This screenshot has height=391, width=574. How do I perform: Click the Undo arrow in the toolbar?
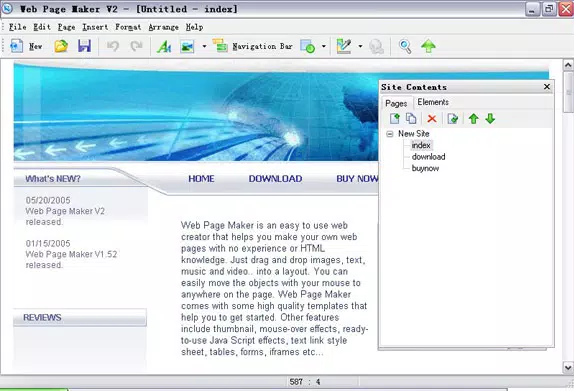coord(113,46)
